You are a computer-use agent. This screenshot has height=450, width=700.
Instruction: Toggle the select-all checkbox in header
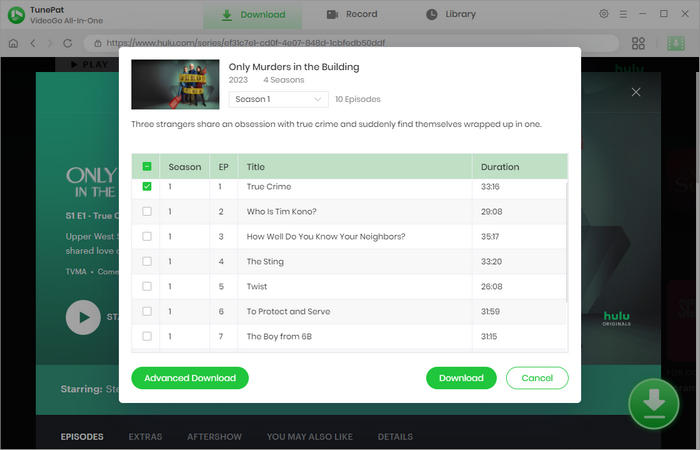147,167
